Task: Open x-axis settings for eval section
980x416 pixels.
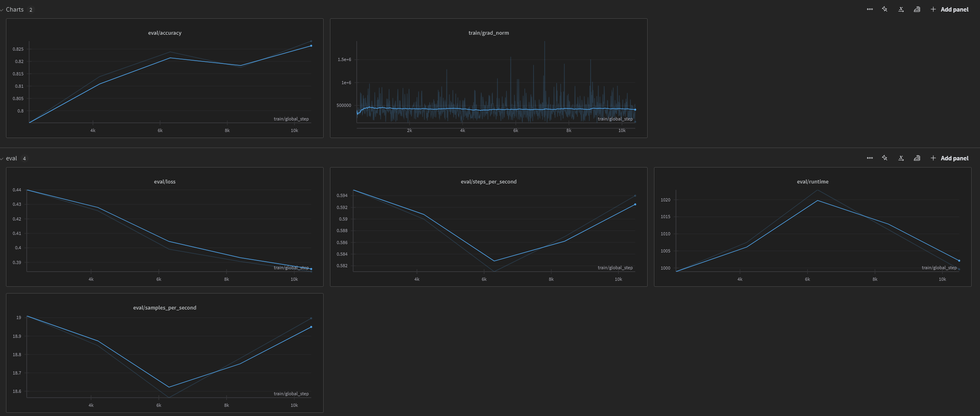Action: click(x=901, y=158)
